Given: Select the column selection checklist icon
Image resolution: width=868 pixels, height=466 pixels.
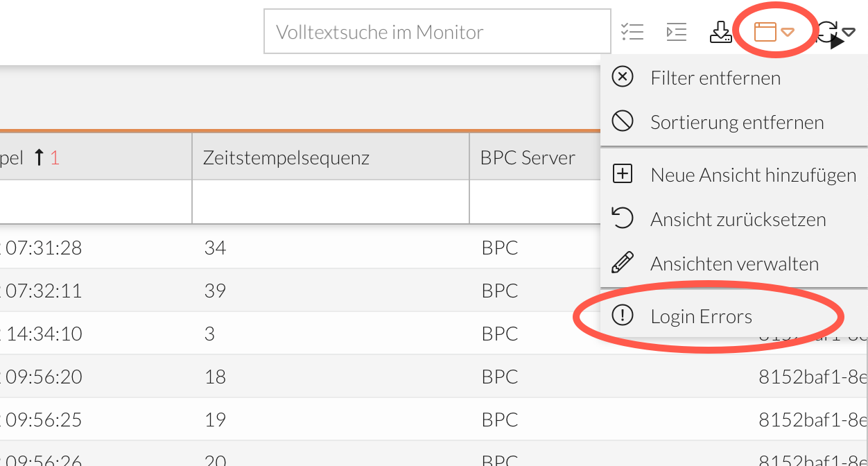Looking at the screenshot, I should pos(632,31).
